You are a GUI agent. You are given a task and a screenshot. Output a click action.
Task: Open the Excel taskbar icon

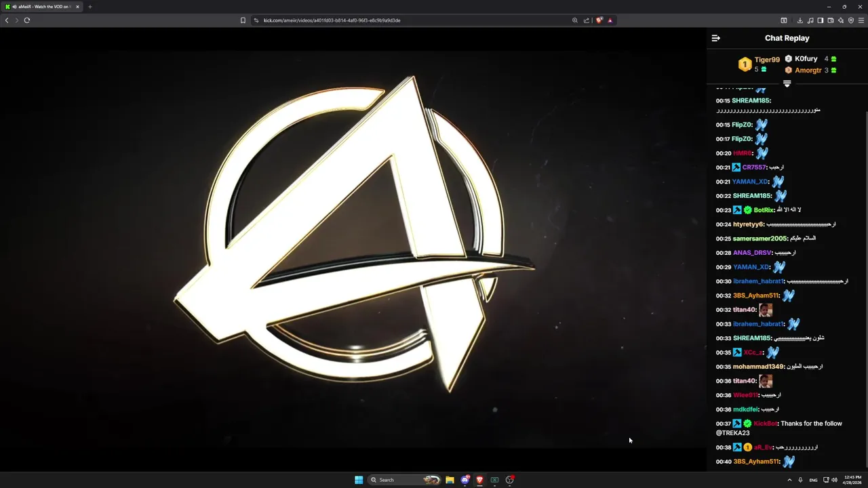[494, 480]
